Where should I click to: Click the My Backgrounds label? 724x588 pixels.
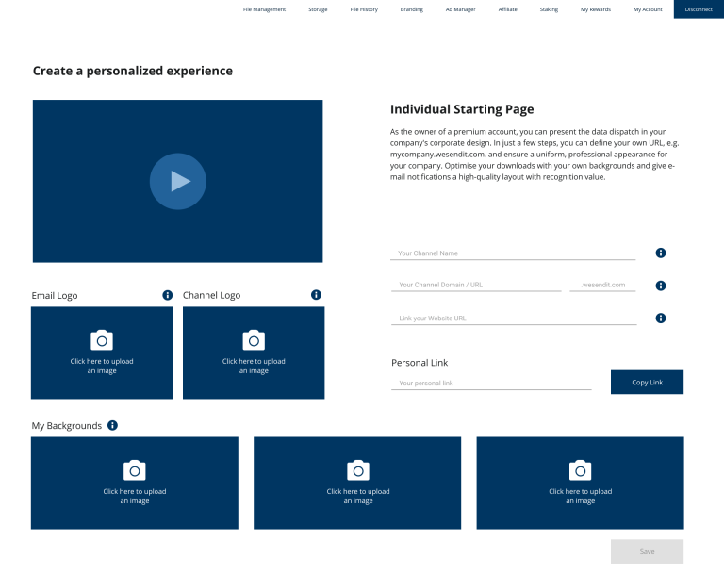pyautogui.click(x=67, y=426)
